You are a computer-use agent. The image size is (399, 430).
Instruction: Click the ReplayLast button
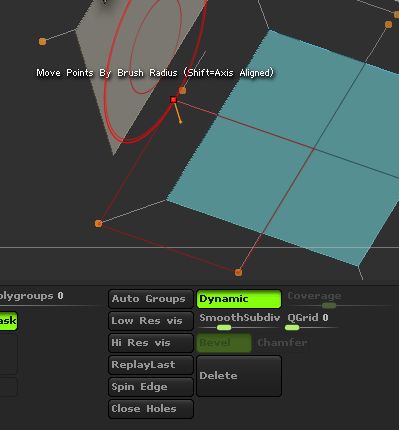pyautogui.click(x=151, y=365)
